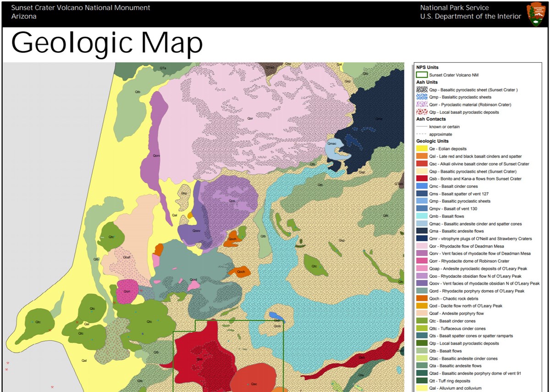Click the 'Ash Contacts' legend heading
This screenshot has height=392, width=550.
click(x=431, y=119)
